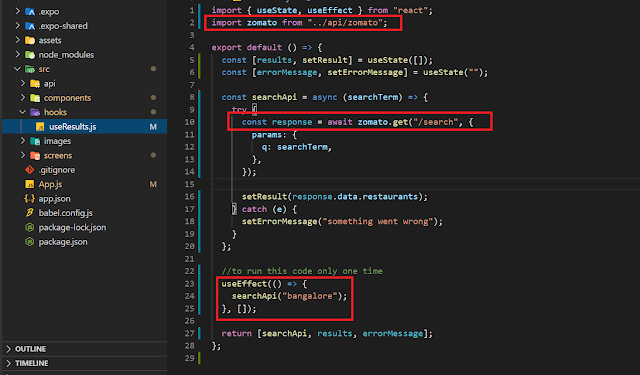Click errorMessage variable on line 6
640x375 pixels.
287,72
